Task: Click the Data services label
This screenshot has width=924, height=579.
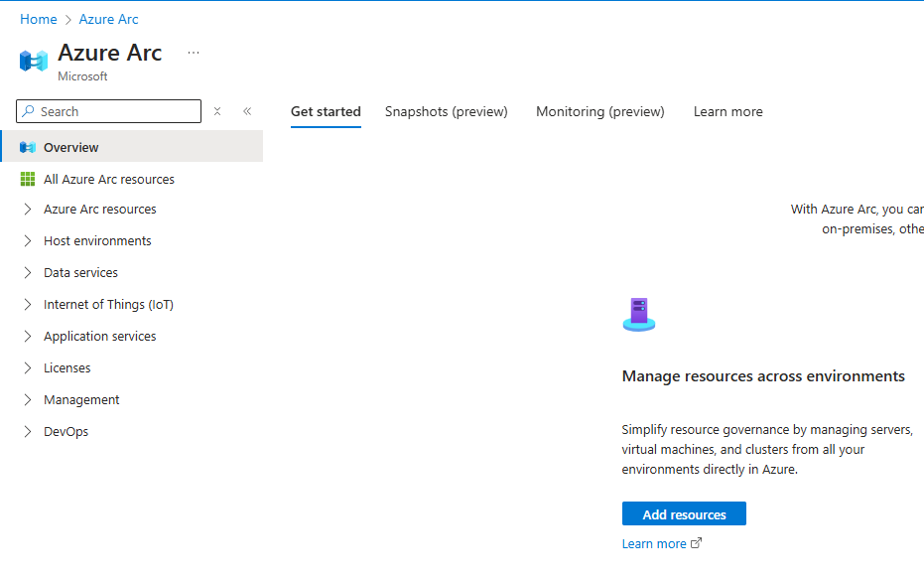Action: 80,273
